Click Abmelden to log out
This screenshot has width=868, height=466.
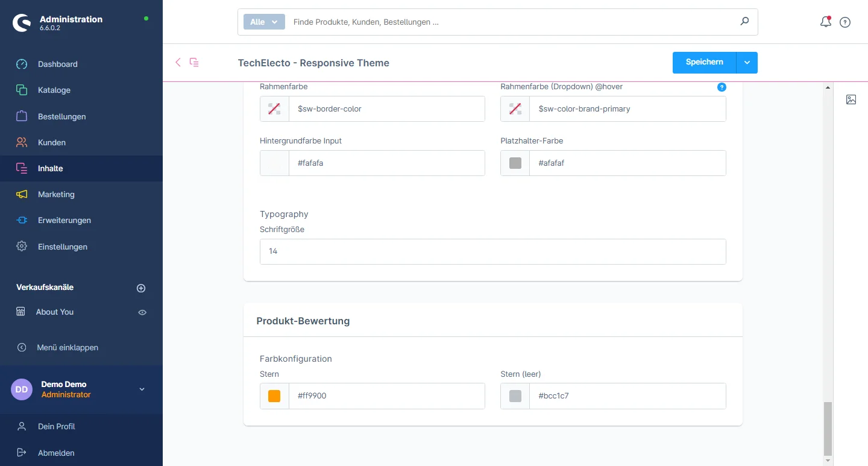pos(56,453)
